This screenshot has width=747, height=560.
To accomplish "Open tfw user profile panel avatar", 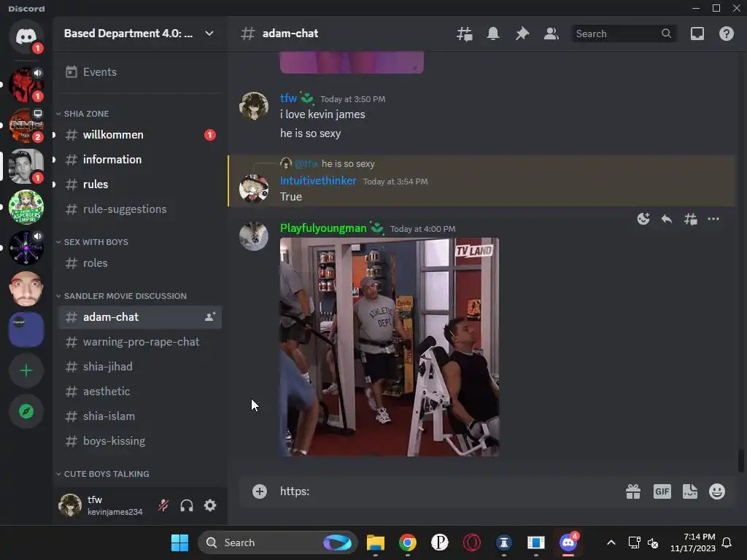I will coord(70,505).
